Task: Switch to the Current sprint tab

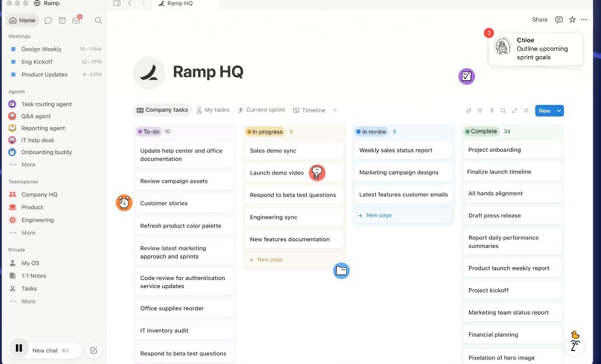Action: (x=262, y=110)
